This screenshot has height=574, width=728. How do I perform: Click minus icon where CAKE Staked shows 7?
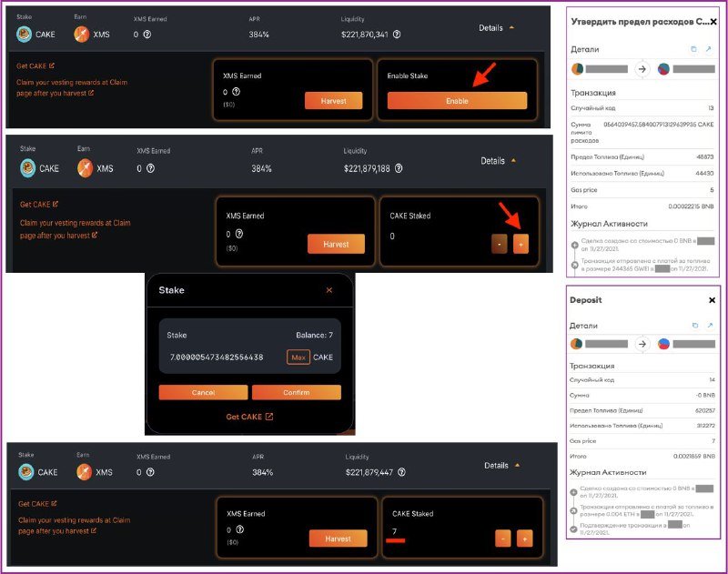pos(502,539)
